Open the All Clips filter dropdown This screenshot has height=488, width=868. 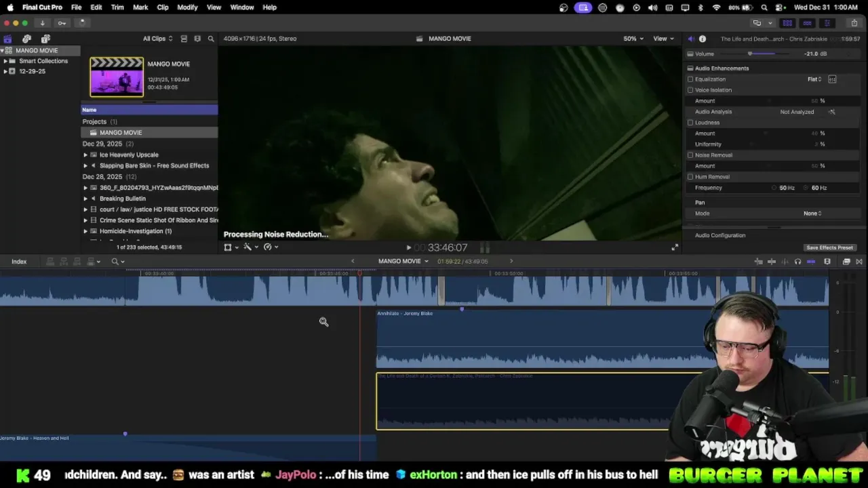click(157, 39)
